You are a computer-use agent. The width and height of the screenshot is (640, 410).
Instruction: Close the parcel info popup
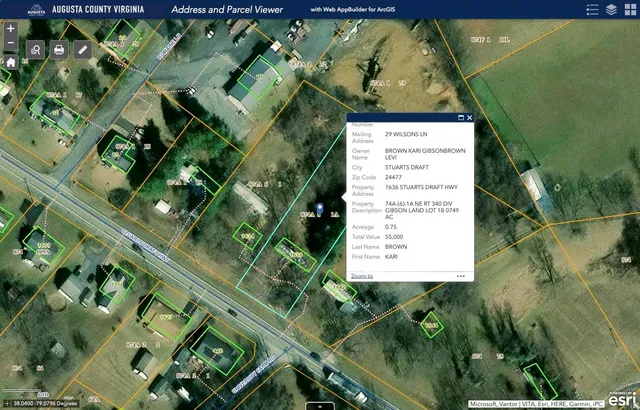point(470,117)
